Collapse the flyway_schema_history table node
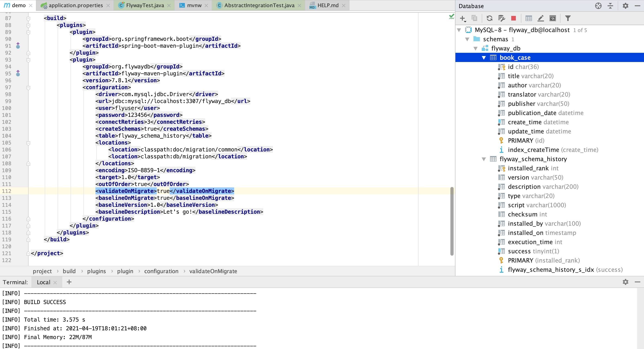This screenshot has width=644, height=349. point(484,159)
